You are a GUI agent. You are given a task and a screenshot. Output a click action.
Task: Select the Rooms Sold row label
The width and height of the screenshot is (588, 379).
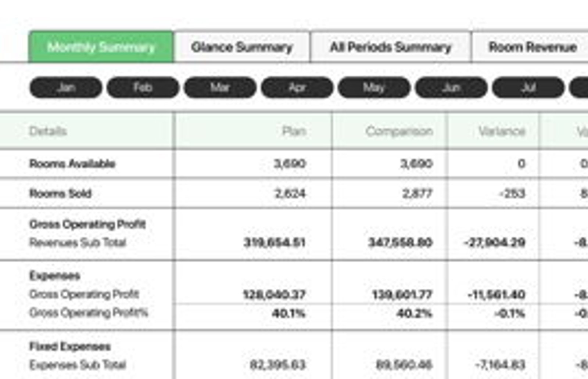(x=60, y=193)
